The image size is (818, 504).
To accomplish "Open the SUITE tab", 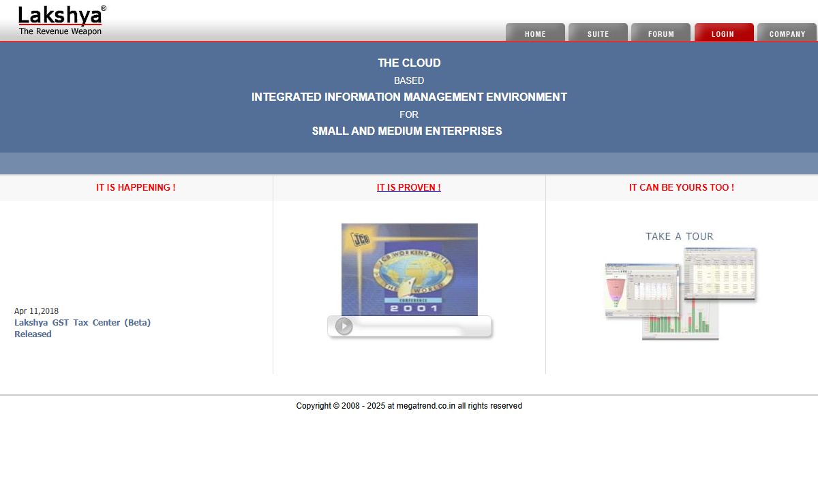I will (598, 33).
